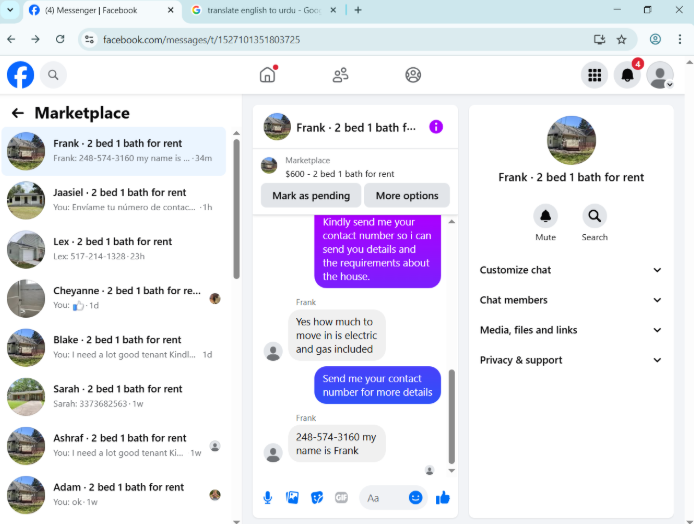The width and height of the screenshot is (694, 524).
Task: Click the chat scroll up arrow
Action: [451, 221]
